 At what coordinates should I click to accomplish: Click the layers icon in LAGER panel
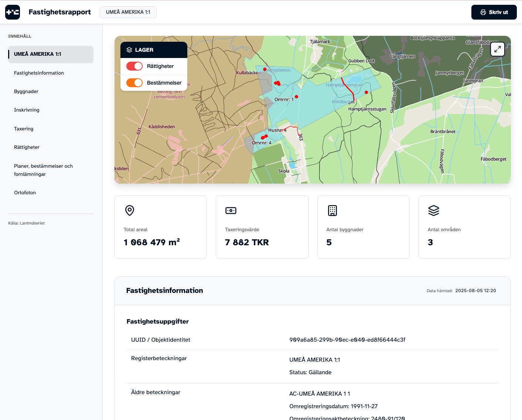click(129, 50)
